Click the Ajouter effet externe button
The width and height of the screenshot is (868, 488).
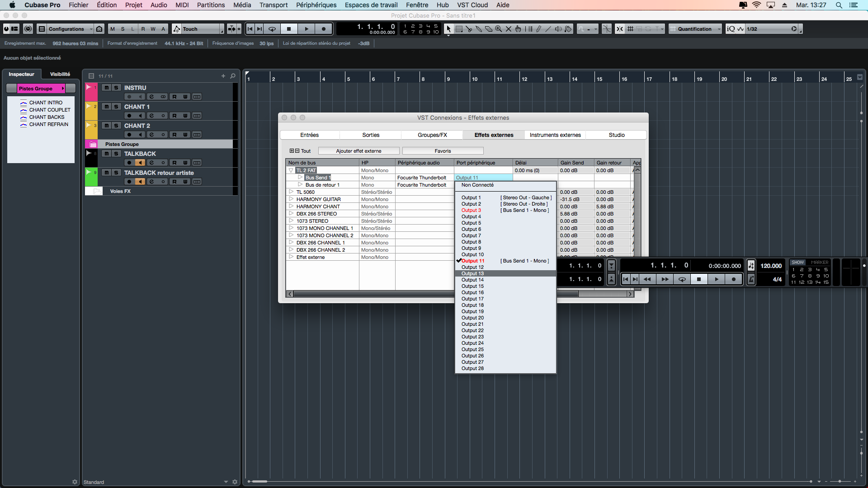point(358,150)
